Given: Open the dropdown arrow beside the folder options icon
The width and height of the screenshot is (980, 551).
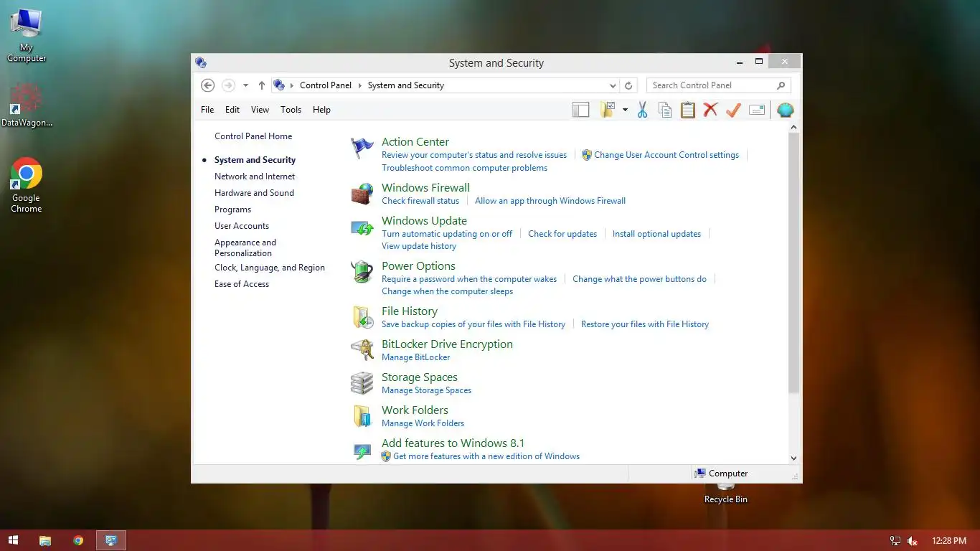Looking at the screenshot, I should [x=625, y=110].
